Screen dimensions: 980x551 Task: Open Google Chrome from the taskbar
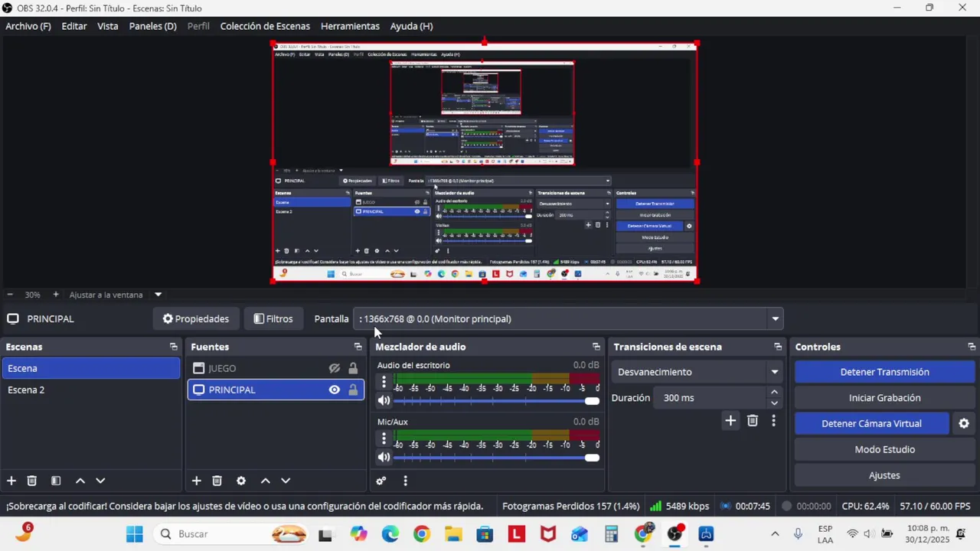tap(422, 534)
